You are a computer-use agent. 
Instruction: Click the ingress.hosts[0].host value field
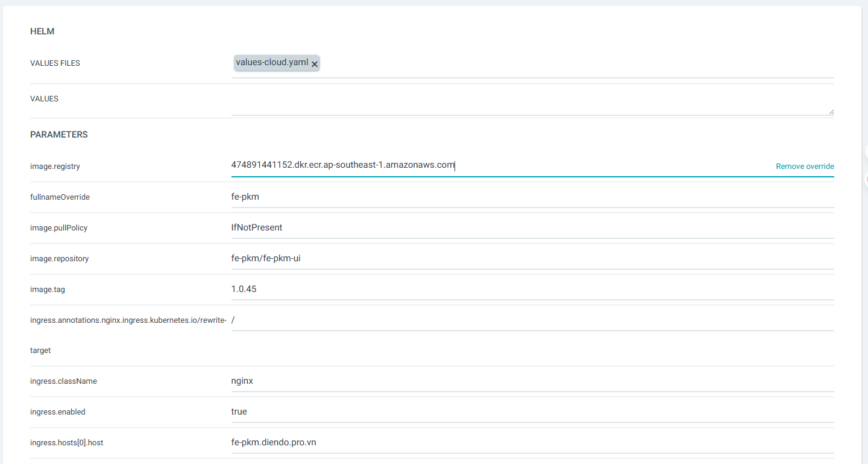pyautogui.click(x=530, y=443)
